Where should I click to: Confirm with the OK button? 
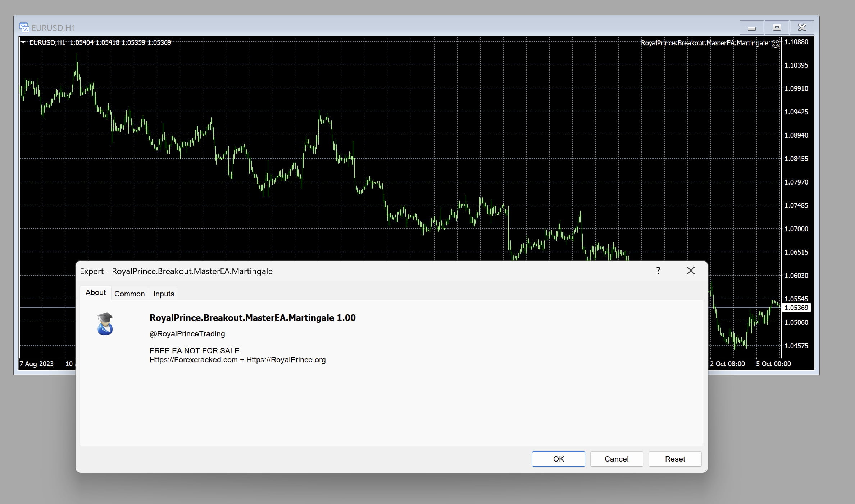(x=558, y=459)
